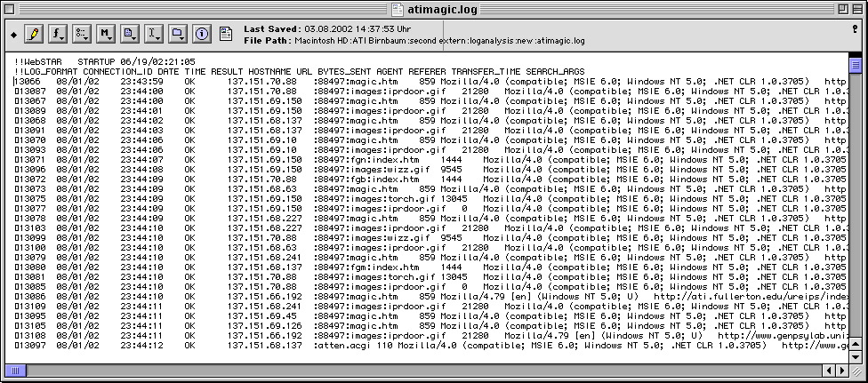Open the folder path popup button

point(178,35)
